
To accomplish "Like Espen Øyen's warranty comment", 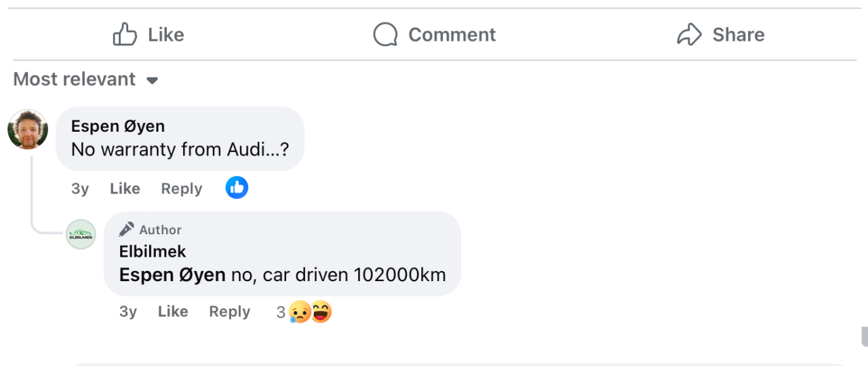I will coord(125,189).
